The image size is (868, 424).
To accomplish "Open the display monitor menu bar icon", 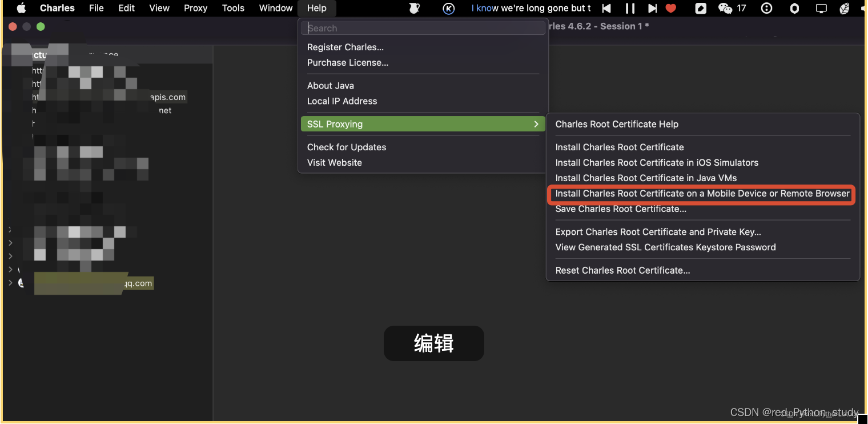I will click(821, 8).
